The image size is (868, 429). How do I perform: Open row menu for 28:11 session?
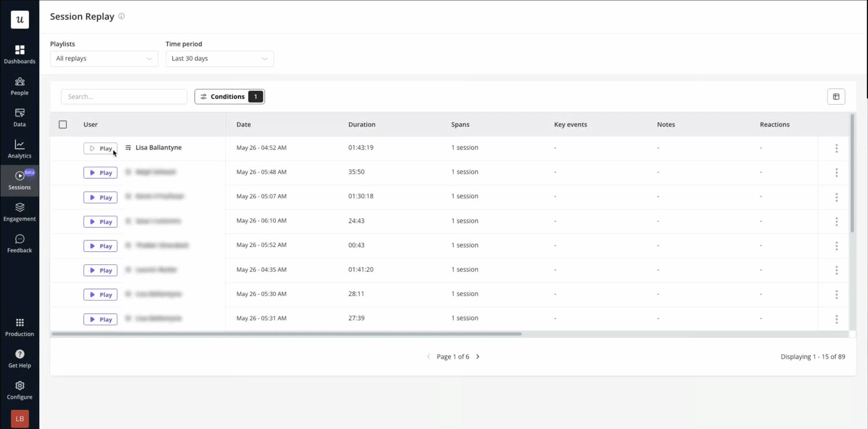click(x=836, y=294)
